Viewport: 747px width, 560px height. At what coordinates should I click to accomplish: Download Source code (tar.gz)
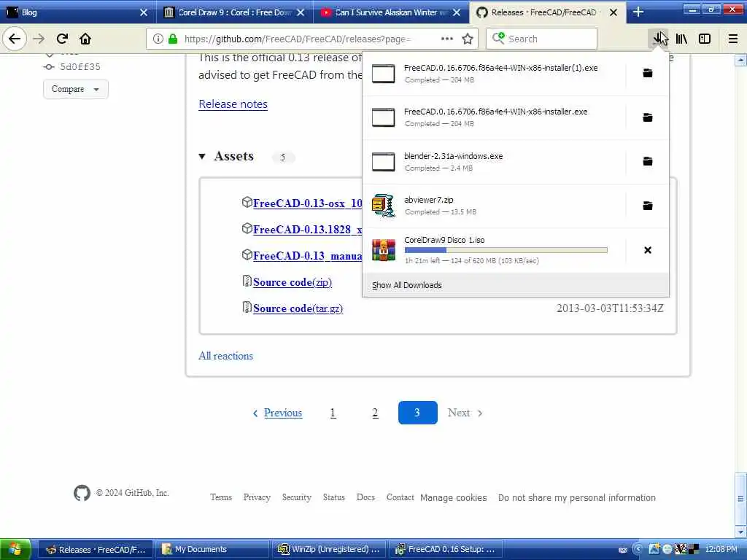click(x=298, y=308)
